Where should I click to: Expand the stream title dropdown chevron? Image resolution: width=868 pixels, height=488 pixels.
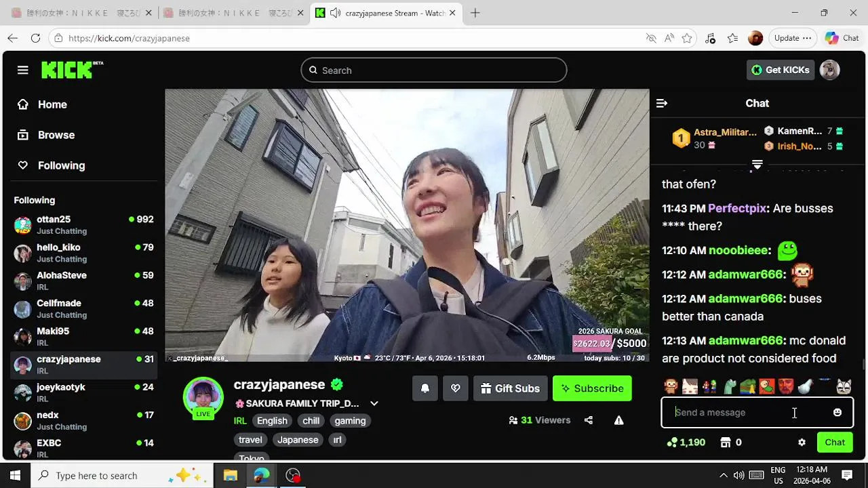[x=374, y=403]
